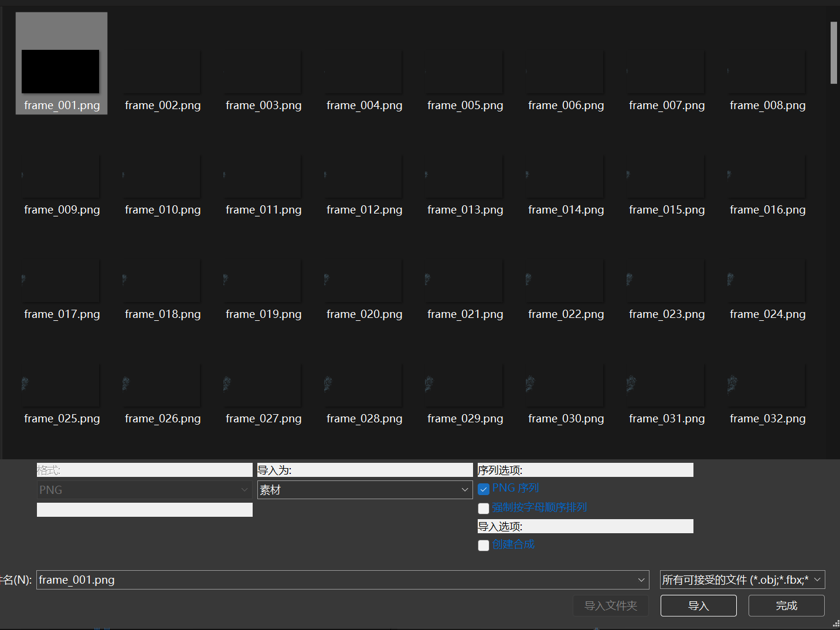The image size is (840, 630).
Task: Open the 所有可接受的文件 type filter dropdown
Action: point(743,580)
